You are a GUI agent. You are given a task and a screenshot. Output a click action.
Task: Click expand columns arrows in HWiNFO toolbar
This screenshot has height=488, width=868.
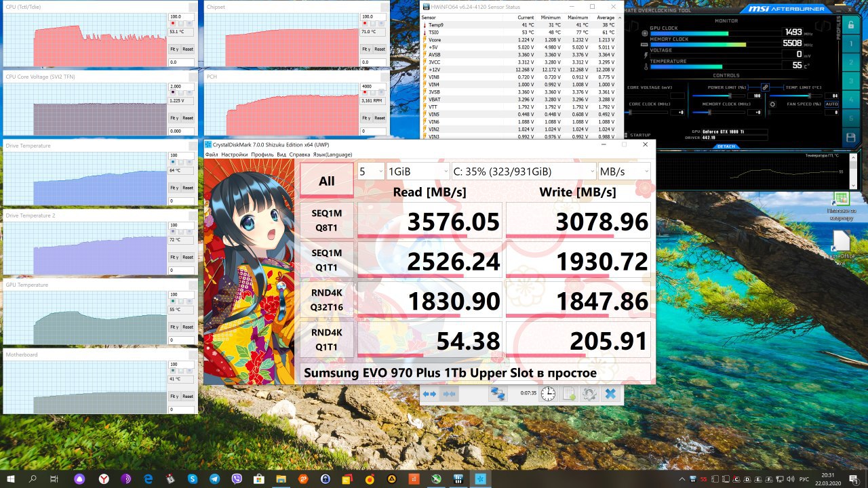click(x=429, y=394)
